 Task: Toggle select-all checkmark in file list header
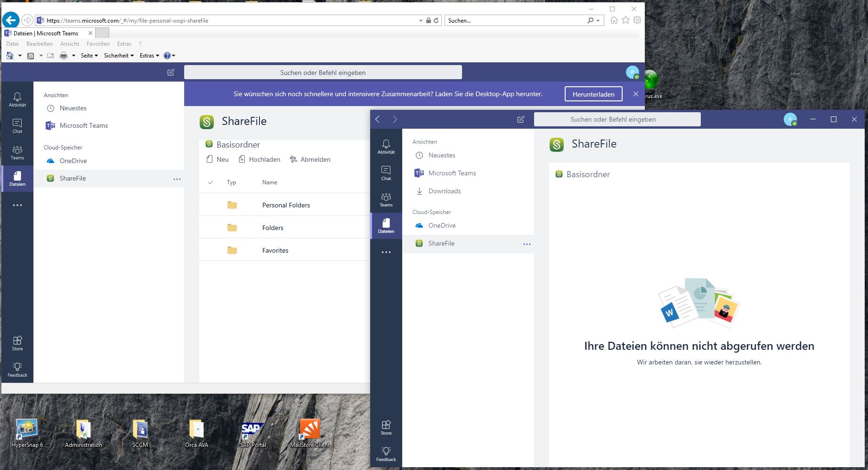[211, 182]
